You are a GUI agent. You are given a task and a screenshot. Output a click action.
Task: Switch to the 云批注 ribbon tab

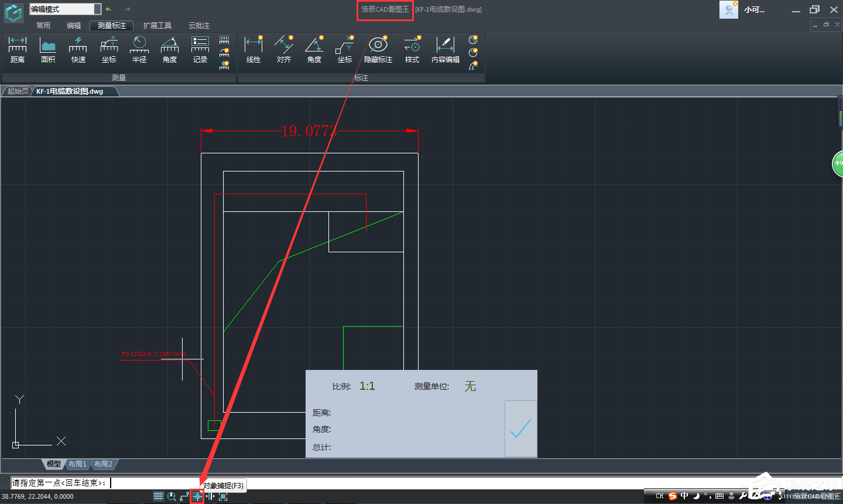(199, 26)
